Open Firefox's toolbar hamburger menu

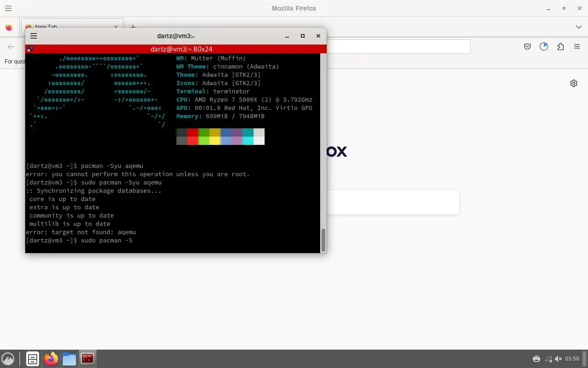(x=577, y=46)
